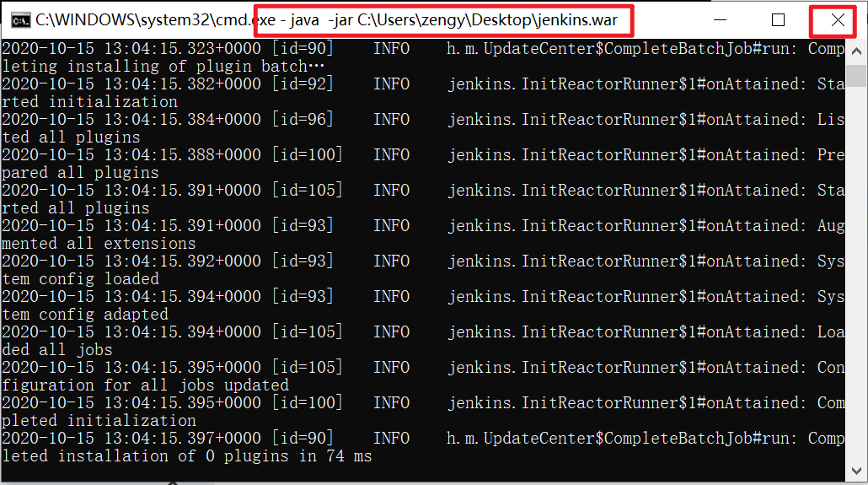The image size is (868, 485).
Task: Close the Jenkins command prompt window
Action: (x=838, y=20)
